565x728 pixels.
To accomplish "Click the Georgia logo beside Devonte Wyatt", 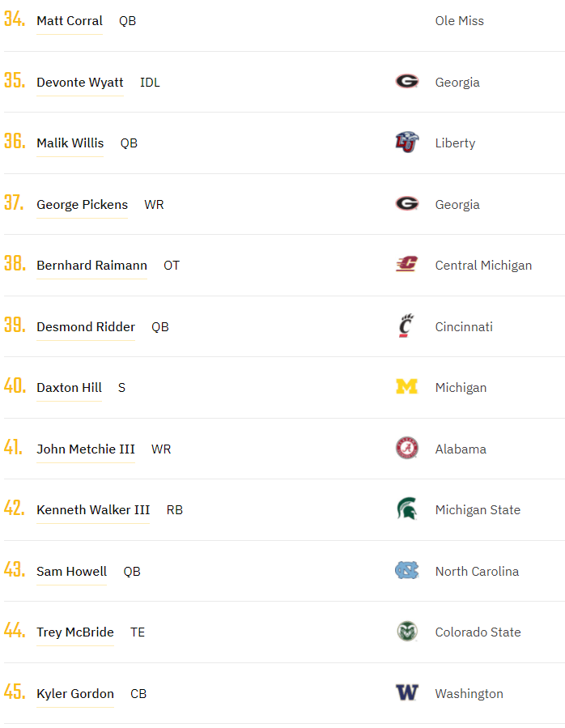I will pyautogui.click(x=406, y=82).
